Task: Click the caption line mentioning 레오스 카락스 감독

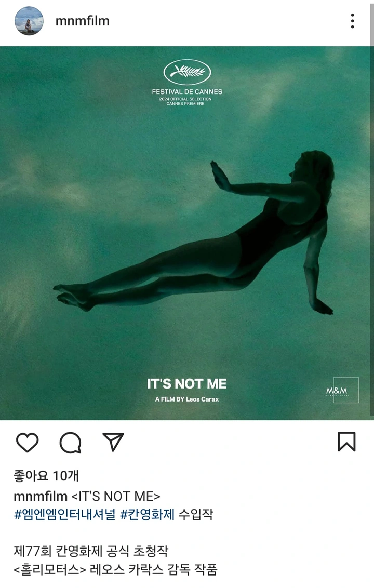Action: [115, 569]
